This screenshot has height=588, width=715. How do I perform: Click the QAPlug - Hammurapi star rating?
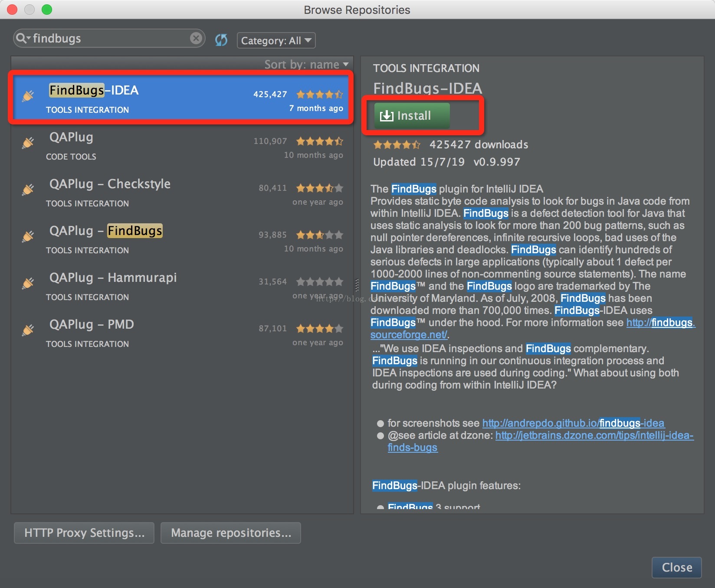point(320,281)
